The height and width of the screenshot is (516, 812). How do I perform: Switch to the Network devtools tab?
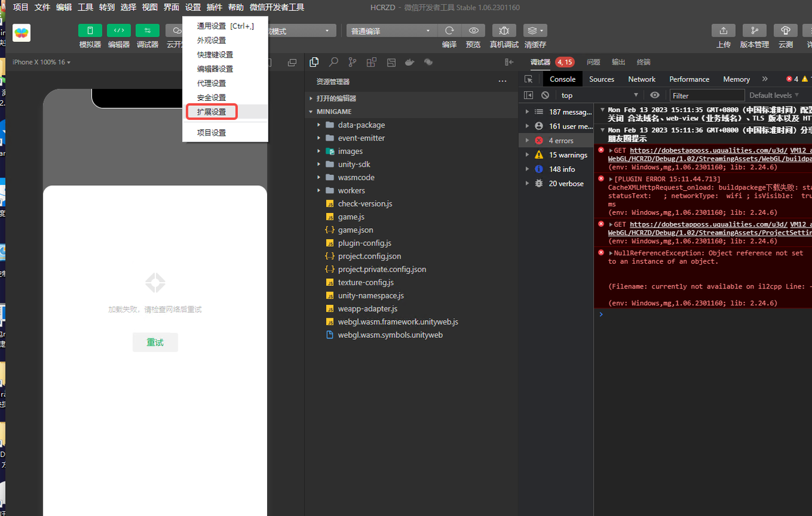click(641, 79)
